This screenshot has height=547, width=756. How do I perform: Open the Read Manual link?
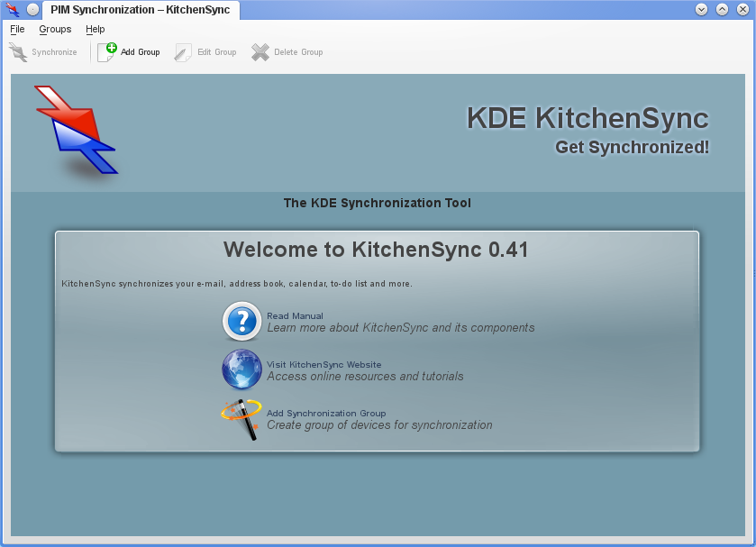295,316
